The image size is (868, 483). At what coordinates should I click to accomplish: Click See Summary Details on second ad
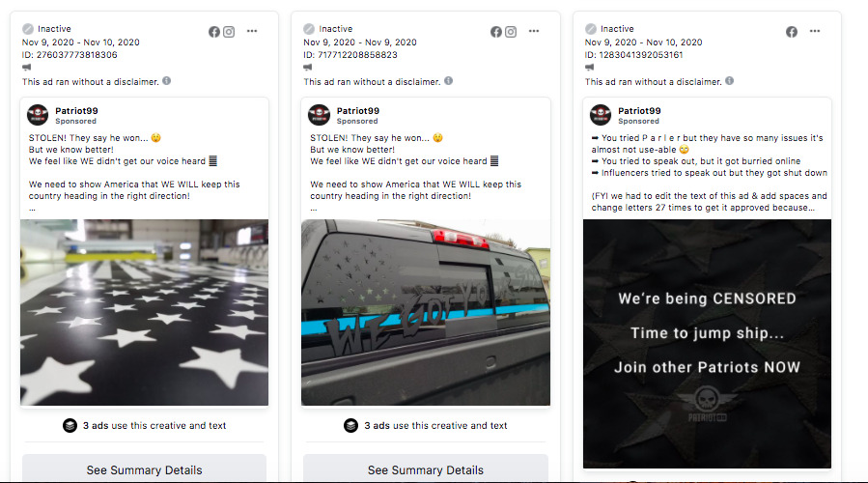coord(426,469)
